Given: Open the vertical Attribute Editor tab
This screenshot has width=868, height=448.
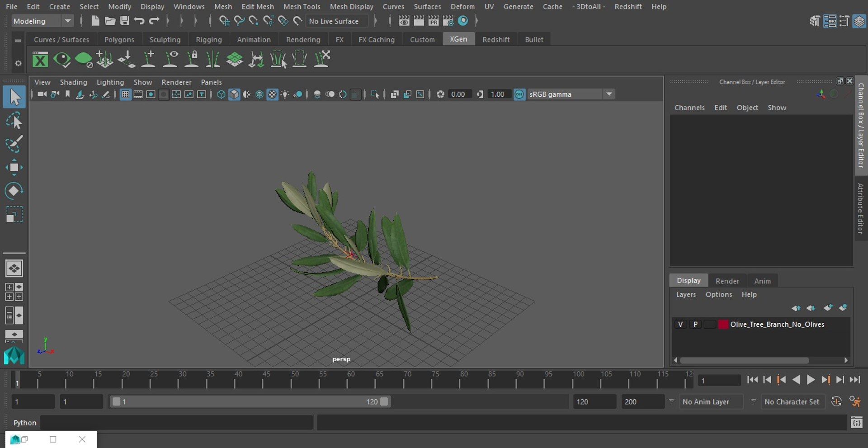Looking at the screenshot, I should point(860,208).
